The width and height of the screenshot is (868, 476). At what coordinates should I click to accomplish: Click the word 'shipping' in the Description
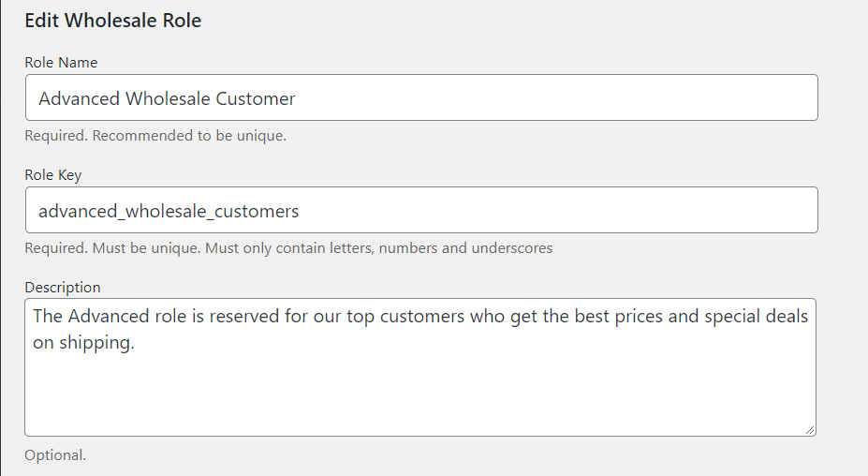99,344
